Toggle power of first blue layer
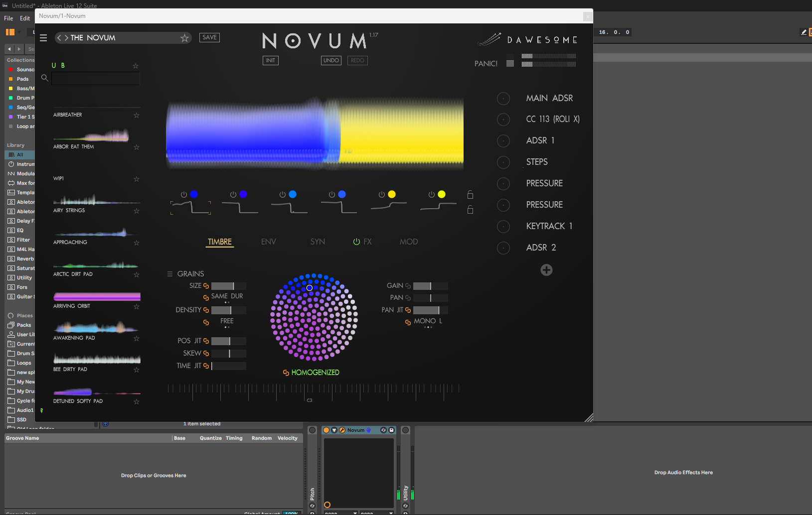 [x=183, y=195]
